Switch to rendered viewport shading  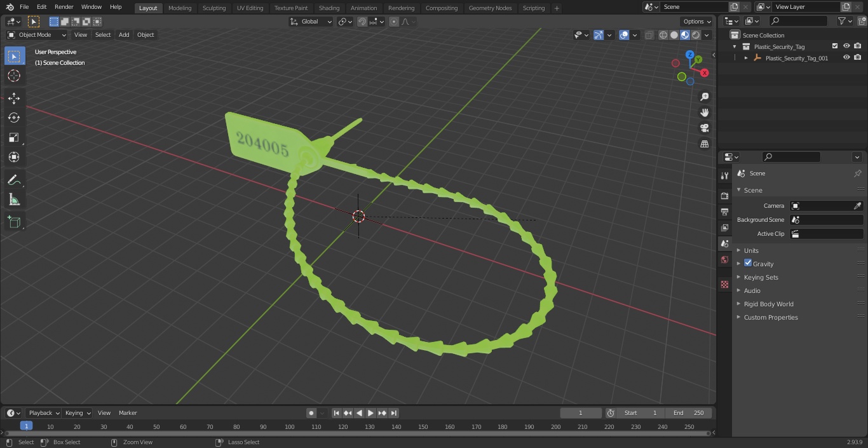point(696,35)
